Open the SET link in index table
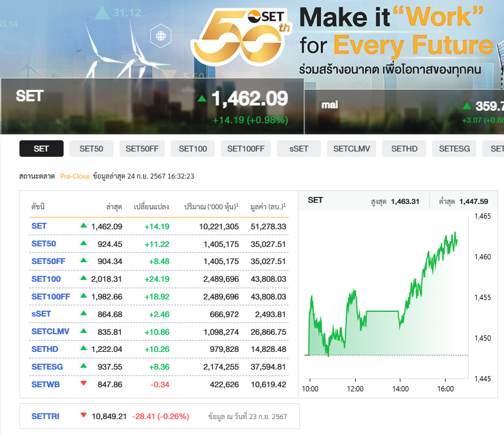 click(39, 226)
